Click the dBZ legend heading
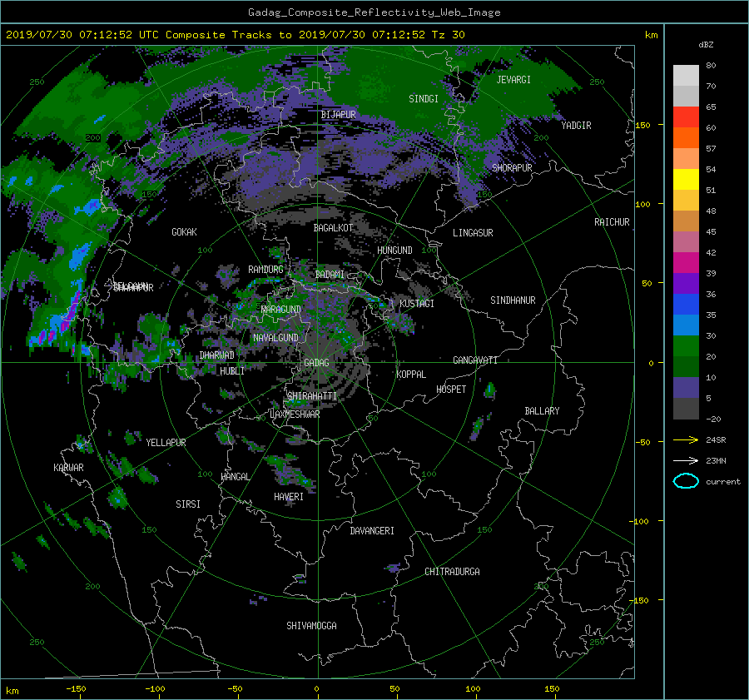Viewport: 749px width, 700px height. click(x=706, y=45)
